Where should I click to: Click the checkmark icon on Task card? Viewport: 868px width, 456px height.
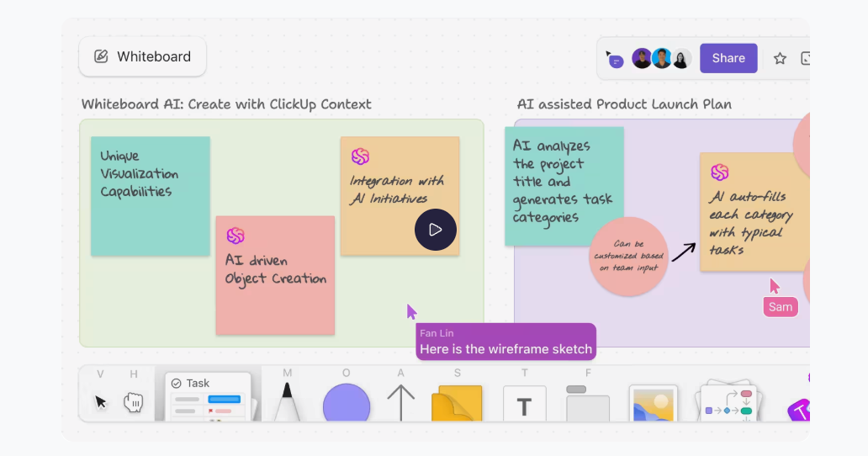point(176,383)
